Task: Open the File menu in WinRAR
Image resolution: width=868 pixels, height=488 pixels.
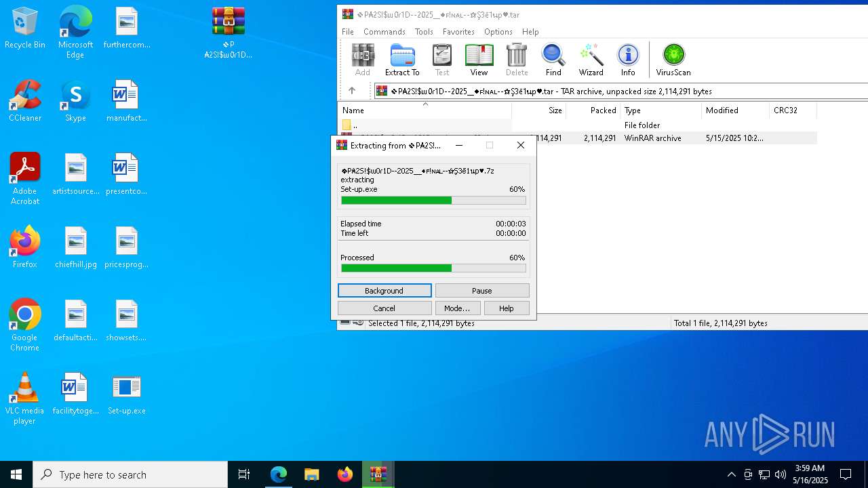Action: (348, 32)
